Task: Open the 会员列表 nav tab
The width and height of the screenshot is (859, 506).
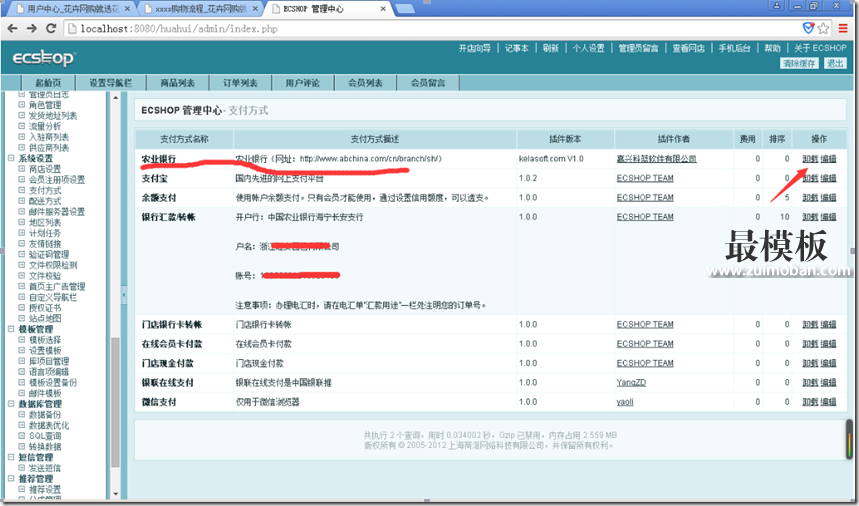Action: point(365,83)
